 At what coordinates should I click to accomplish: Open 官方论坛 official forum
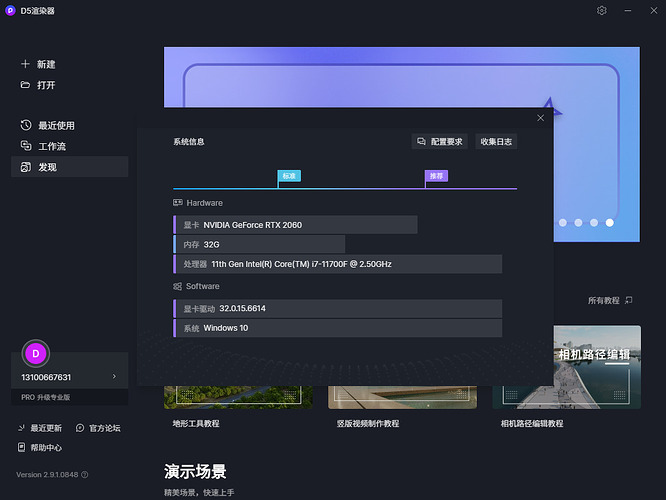(x=98, y=428)
